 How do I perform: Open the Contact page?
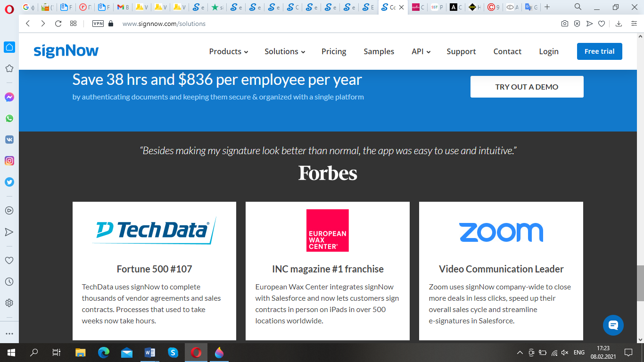point(507,51)
